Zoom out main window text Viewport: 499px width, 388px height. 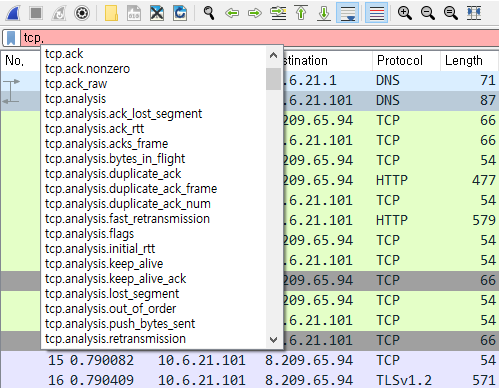(428, 13)
